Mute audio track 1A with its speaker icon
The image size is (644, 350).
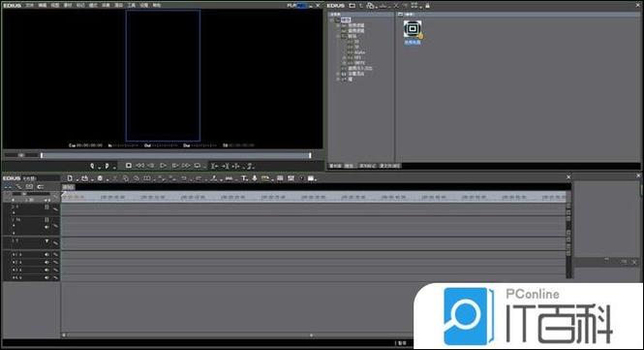pyautogui.click(x=46, y=255)
